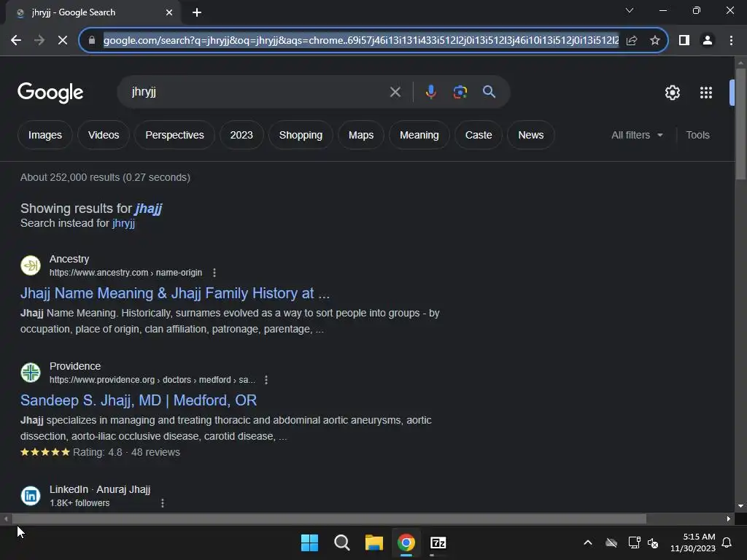Viewport: 747px width, 560px height.
Task: Click the providence.org URL breadcrumb
Action: (152, 380)
